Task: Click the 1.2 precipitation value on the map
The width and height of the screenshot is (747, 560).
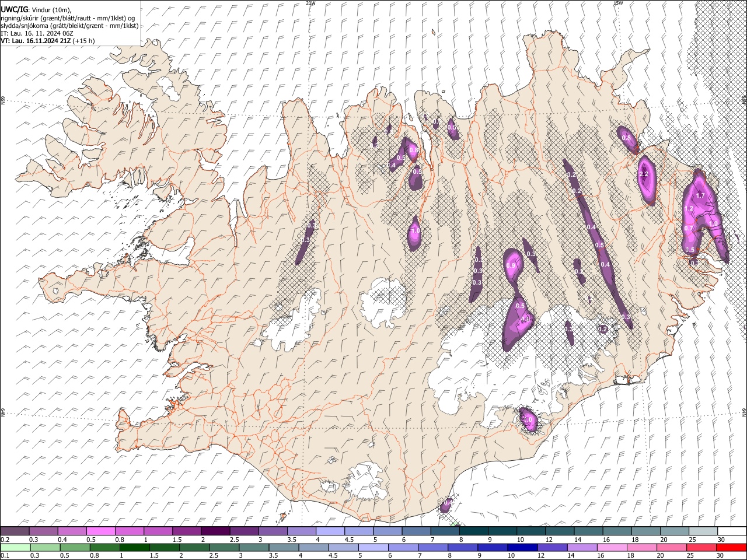Action: (688, 209)
